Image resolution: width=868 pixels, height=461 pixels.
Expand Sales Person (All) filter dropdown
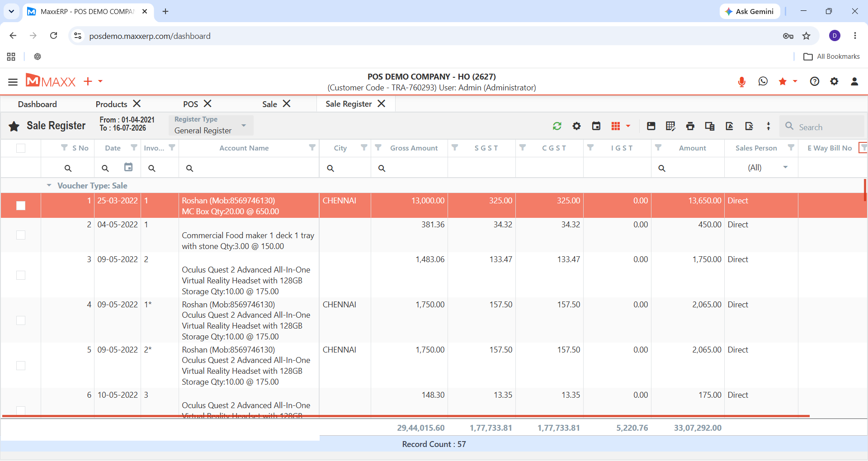[x=785, y=168]
